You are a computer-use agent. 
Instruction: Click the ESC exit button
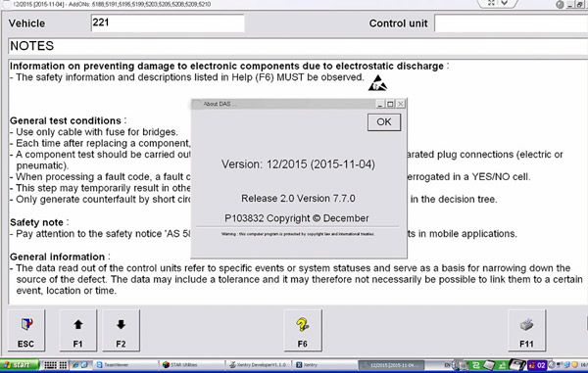(25, 330)
